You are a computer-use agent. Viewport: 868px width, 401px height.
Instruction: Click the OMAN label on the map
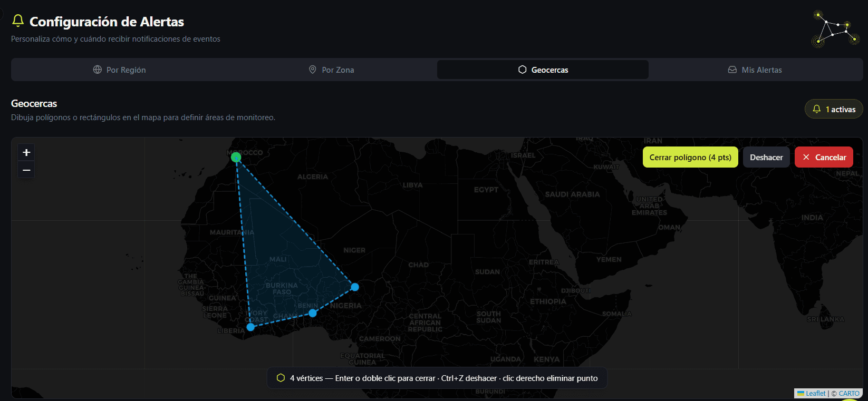pos(669,227)
